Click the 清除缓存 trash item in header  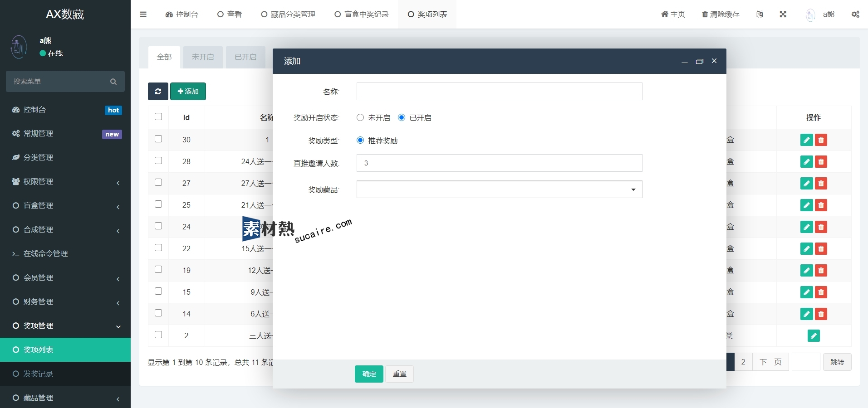[x=721, y=14]
